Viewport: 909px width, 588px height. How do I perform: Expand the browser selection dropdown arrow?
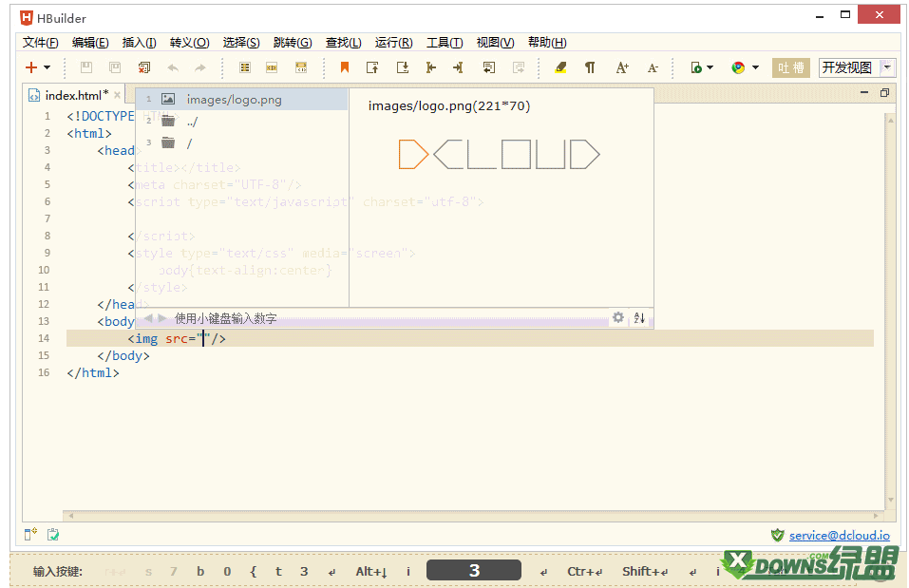pyautogui.click(x=755, y=67)
